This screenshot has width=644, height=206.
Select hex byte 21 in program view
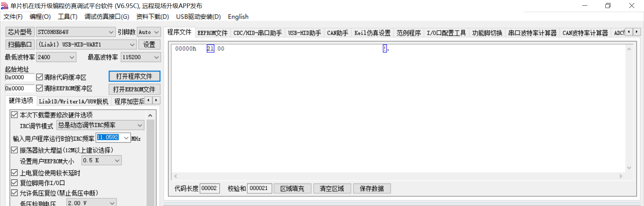pos(210,49)
